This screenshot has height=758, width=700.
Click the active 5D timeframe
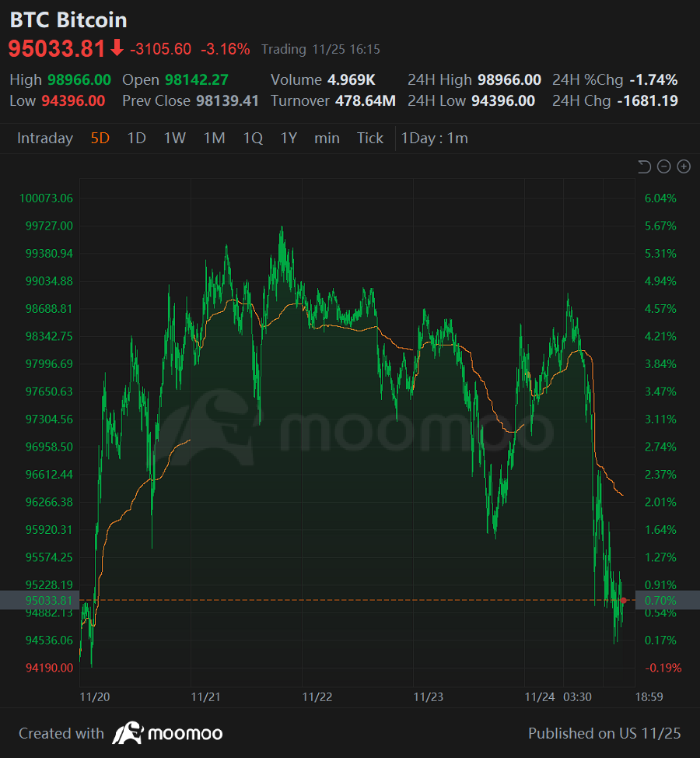coord(99,138)
